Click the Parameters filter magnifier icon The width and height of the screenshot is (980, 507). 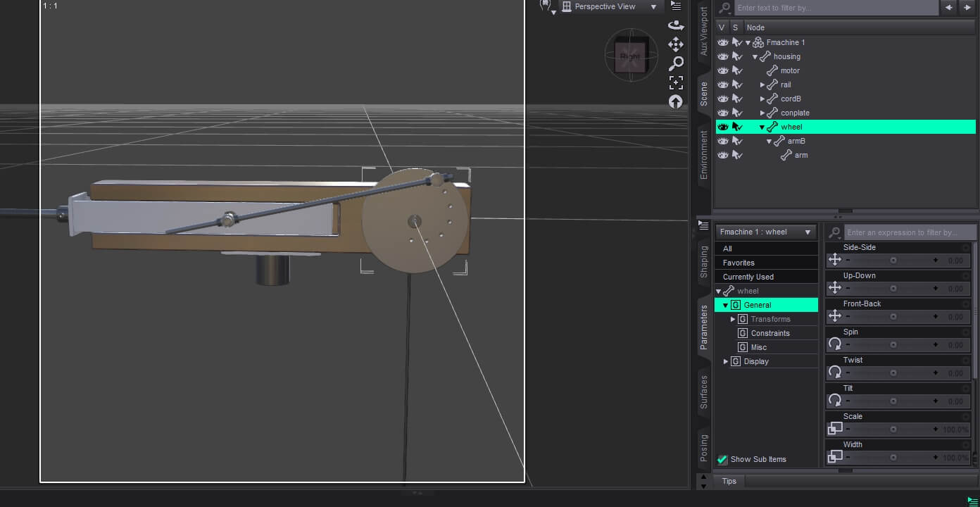pyautogui.click(x=834, y=232)
